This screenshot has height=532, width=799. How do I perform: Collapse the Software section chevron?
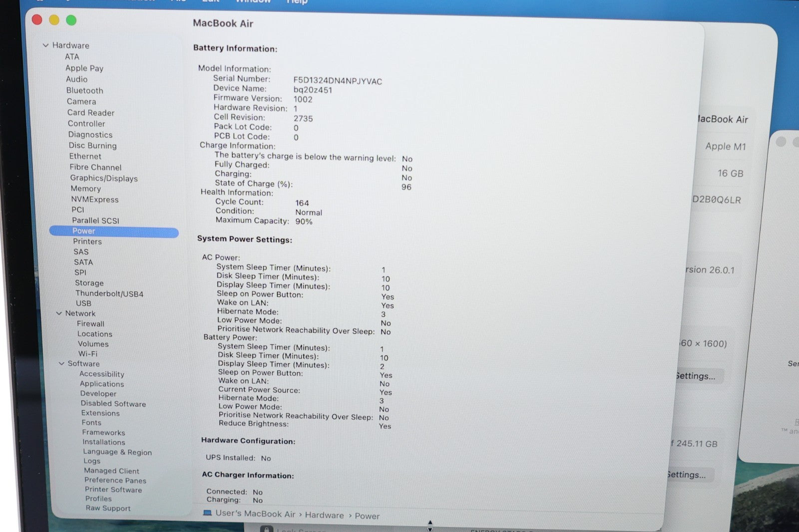click(x=61, y=364)
